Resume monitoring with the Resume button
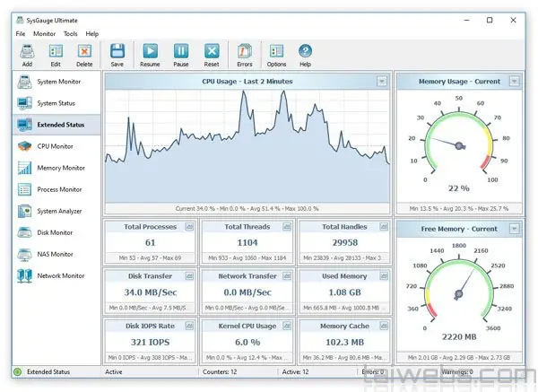 pos(150,55)
